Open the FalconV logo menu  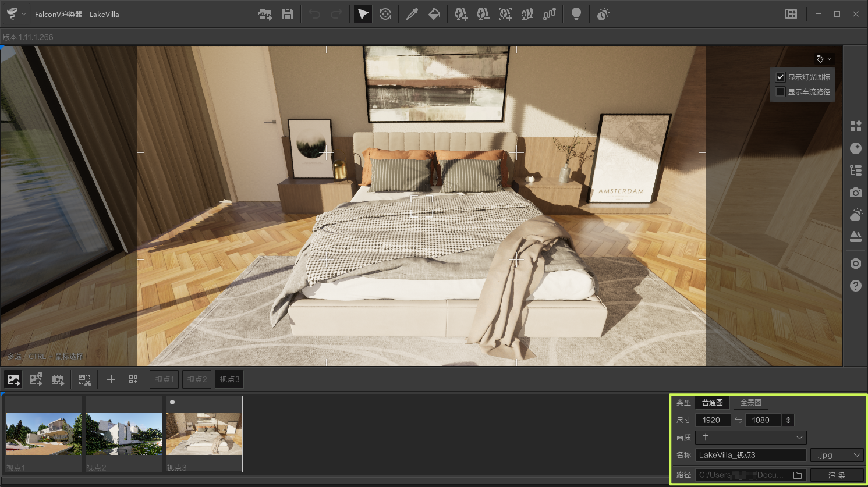[16, 14]
